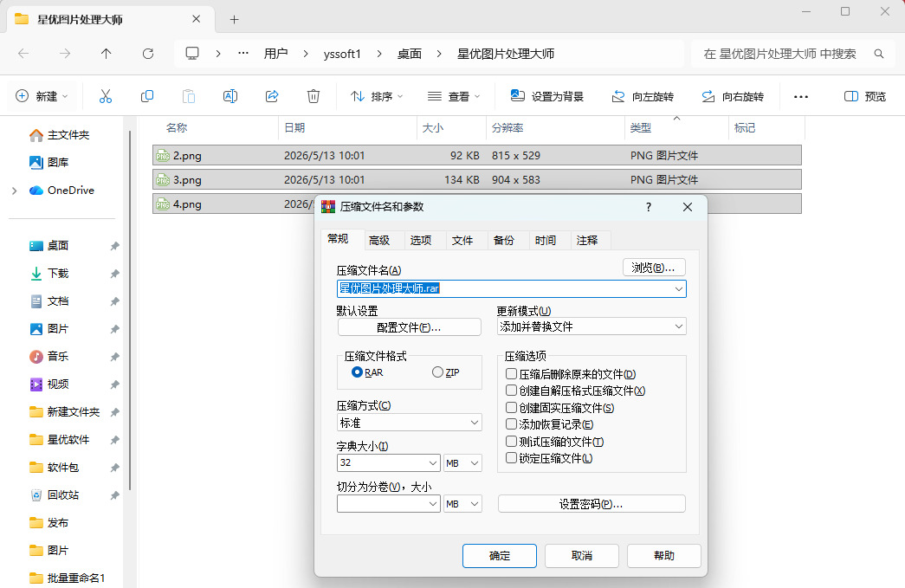Select the 3.png file row
905x588 pixels.
click(476, 179)
